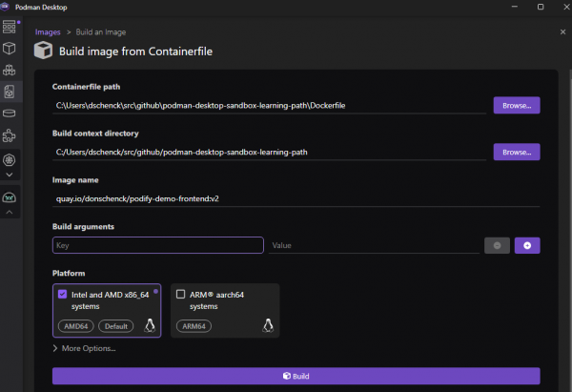Click the Build button

(x=296, y=376)
